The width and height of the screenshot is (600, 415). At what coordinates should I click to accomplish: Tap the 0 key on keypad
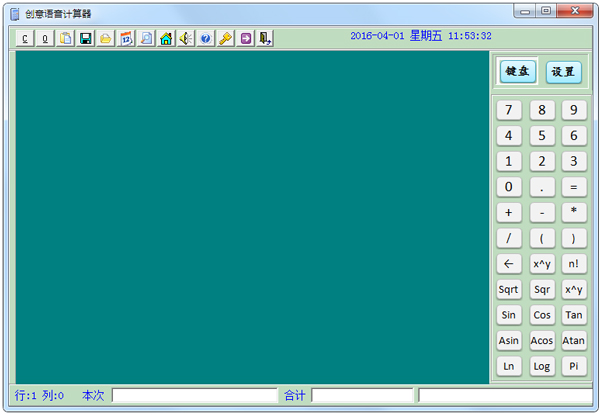(509, 187)
